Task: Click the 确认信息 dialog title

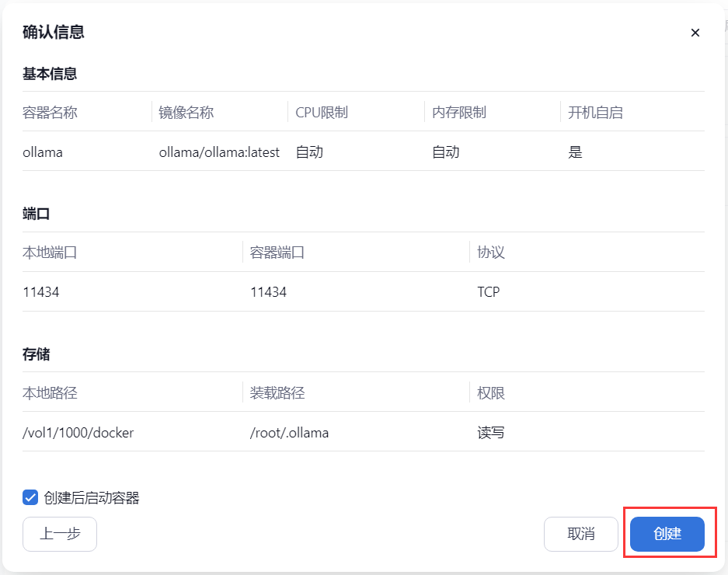Action: pos(54,32)
